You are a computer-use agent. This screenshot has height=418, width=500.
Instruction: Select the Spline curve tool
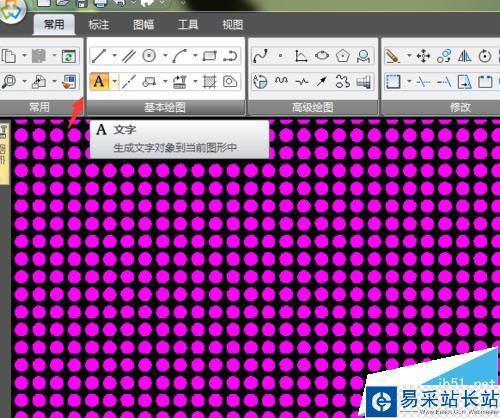click(260, 56)
